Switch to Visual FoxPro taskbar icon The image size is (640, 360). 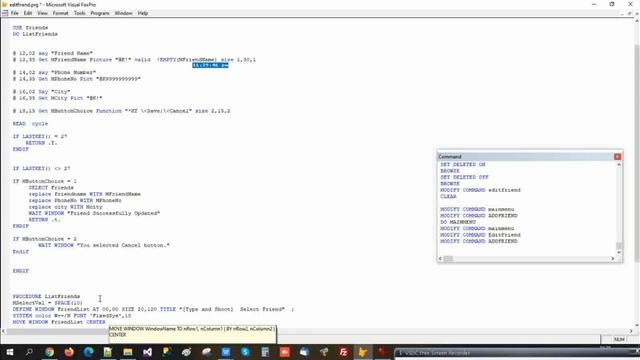363,352
